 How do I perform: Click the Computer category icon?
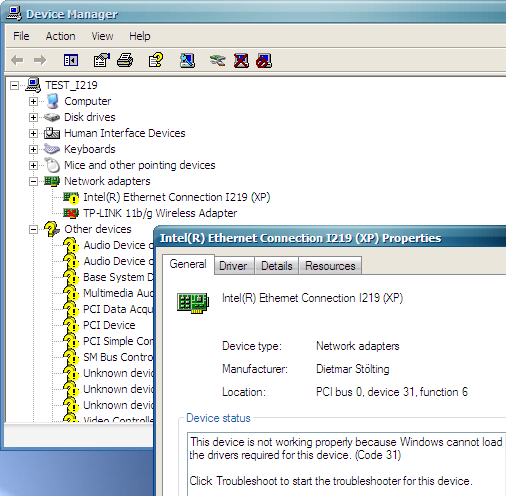pyautogui.click(x=52, y=101)
